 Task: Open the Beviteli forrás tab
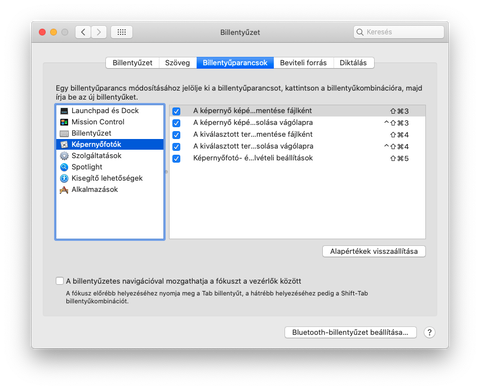click(303, 63)
